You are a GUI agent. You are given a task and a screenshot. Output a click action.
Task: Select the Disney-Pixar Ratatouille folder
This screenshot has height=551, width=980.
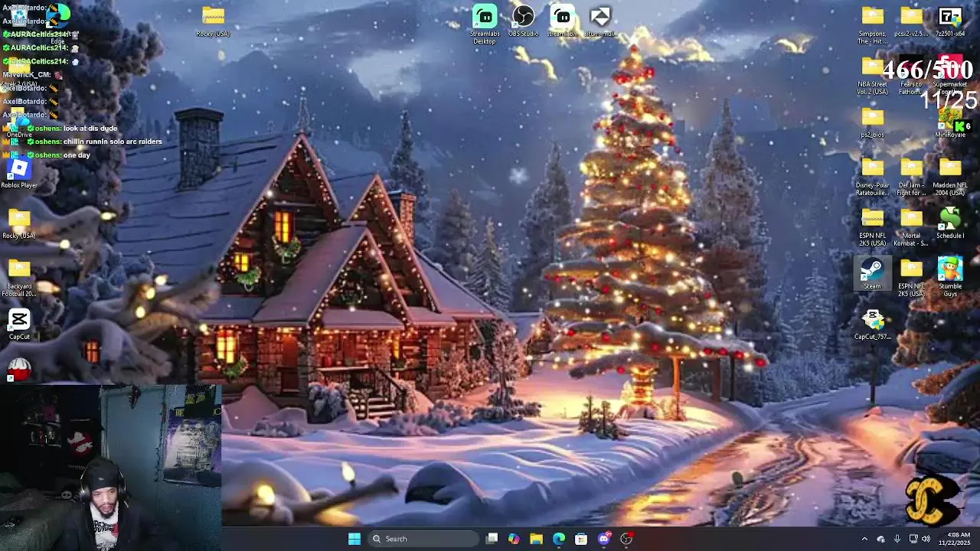pos(872,177)
